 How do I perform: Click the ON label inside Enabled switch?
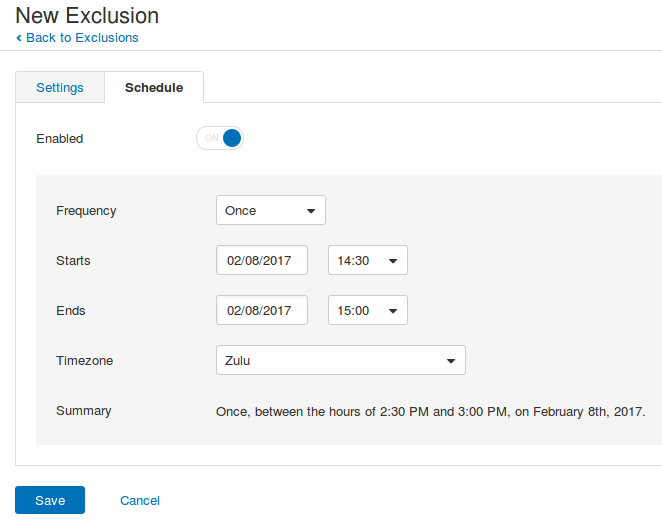coord(212,138)
